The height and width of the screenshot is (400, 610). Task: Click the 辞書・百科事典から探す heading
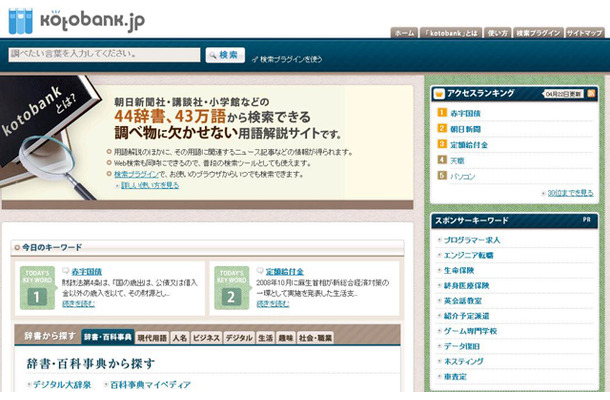point(91,363)
